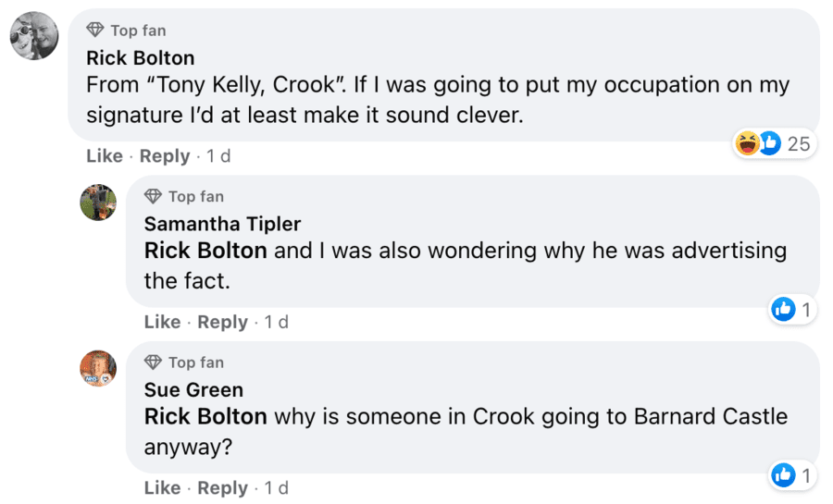The width and height of the screenshot is (833, 504).
Task: Open Rick Bolton's profile name link
Action: (x=140, y=57)
